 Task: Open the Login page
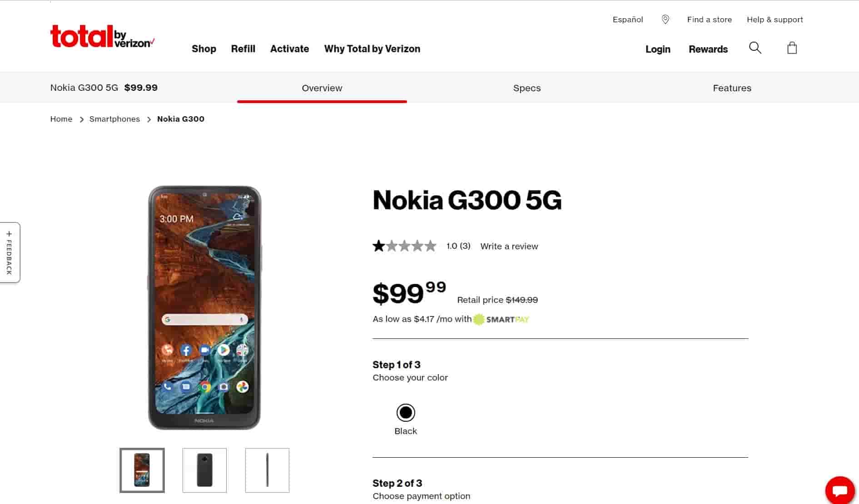658,49
